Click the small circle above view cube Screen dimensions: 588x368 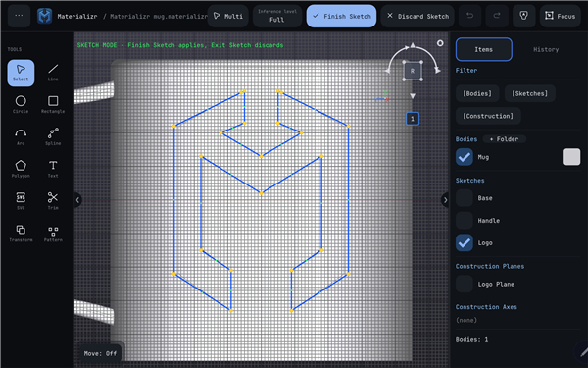coord(440,43)
